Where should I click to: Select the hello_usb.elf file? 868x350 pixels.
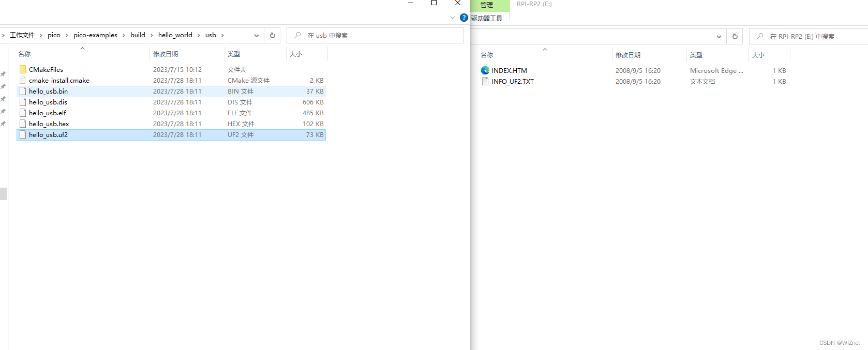(x=48, y=113)
